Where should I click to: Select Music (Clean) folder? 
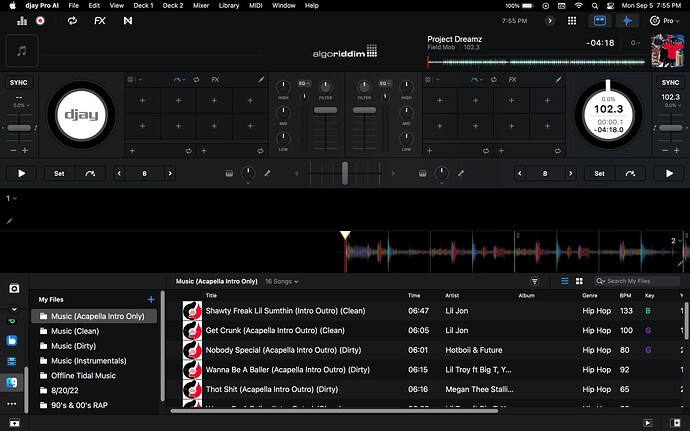94,331
